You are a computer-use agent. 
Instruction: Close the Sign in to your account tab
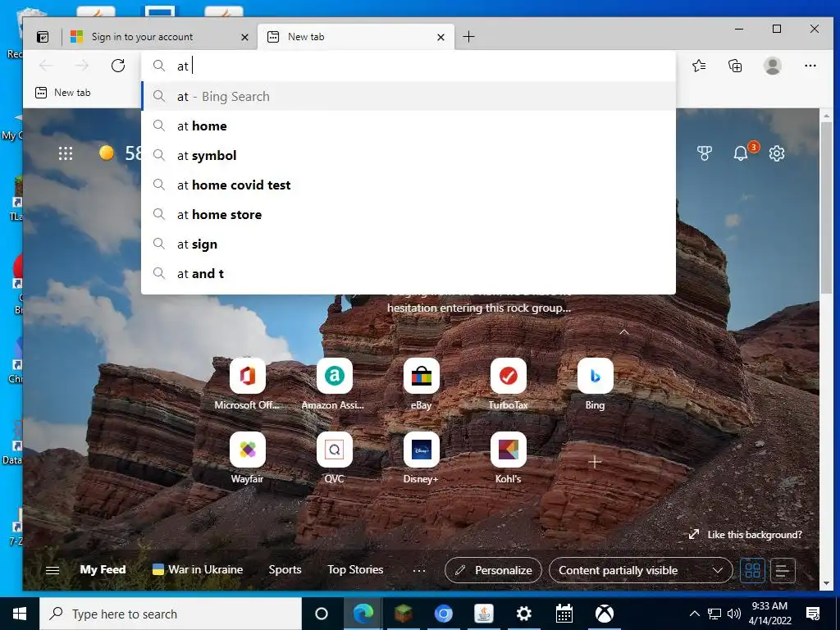(x=244, y=37)
